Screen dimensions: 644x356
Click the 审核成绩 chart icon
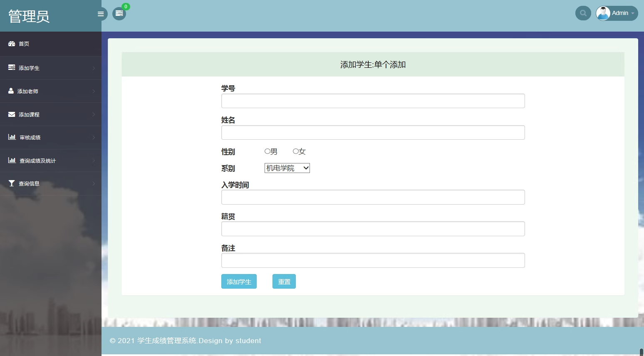tap(12, 137)
